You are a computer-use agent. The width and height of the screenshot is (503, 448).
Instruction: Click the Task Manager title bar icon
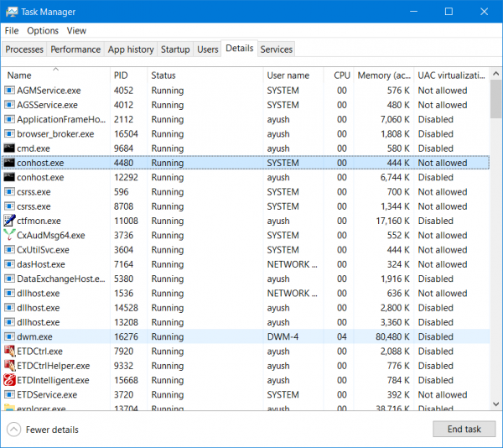(11, 12)
